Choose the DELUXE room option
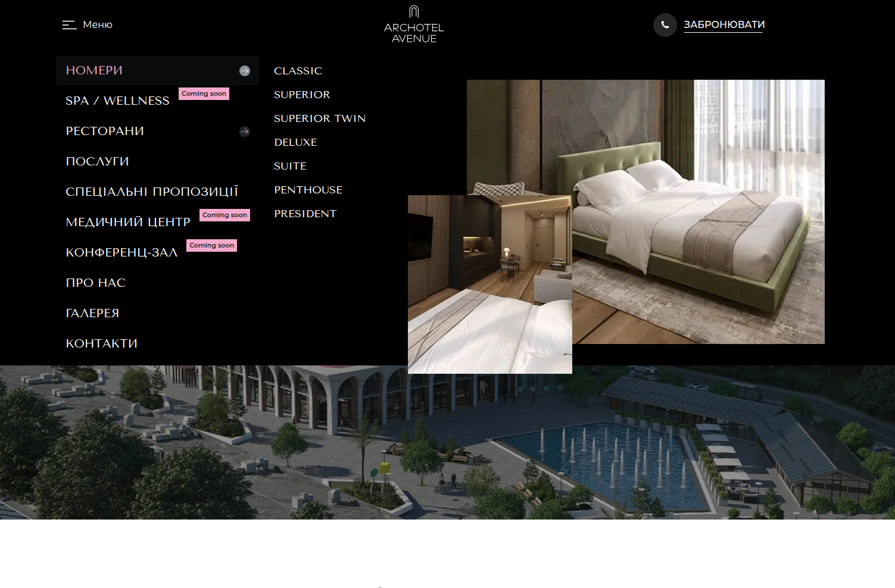Image resolution: width=895 pixels, height=588 pixels. click(x=295, y=142)
